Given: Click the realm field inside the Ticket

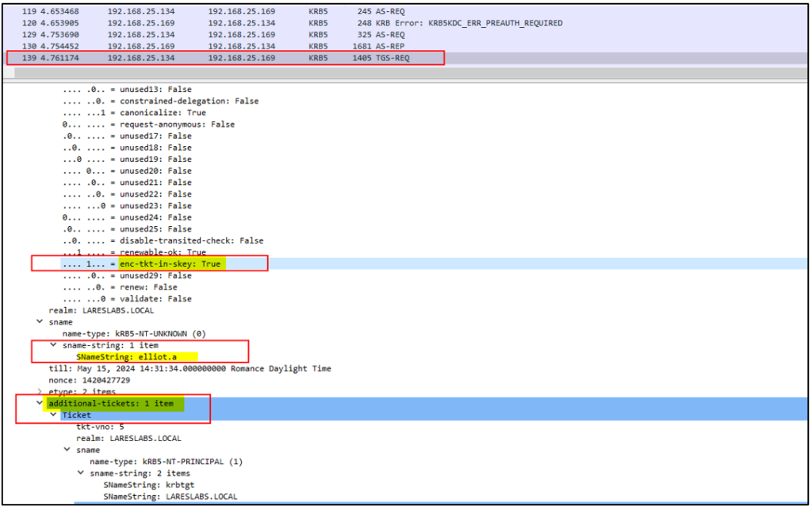Looking at the screenshot, I should point(128,438).
